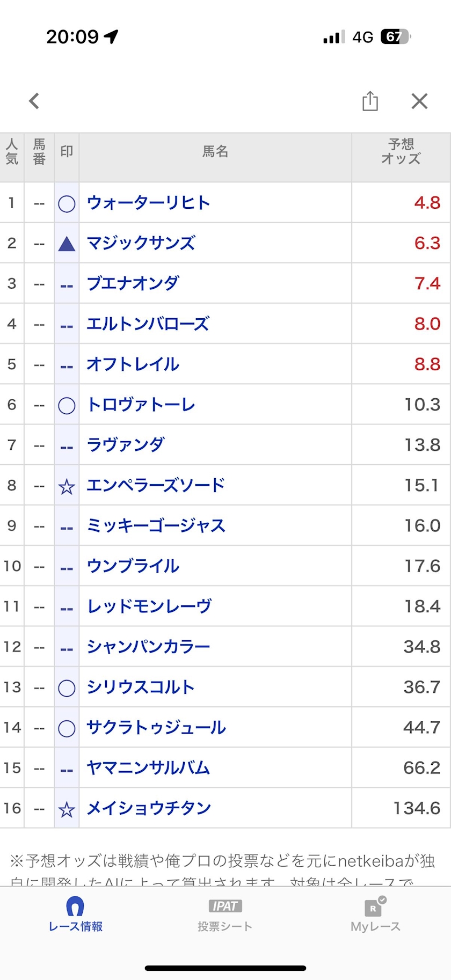Go to the Myレース tab
This screenshot has height=980, width=451.
click(375, 915)
